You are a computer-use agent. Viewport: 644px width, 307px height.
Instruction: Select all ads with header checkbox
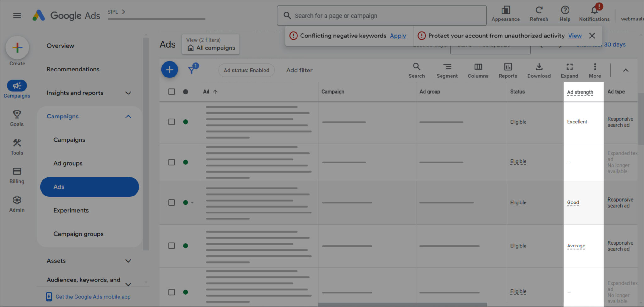click(x=171, y=92)
